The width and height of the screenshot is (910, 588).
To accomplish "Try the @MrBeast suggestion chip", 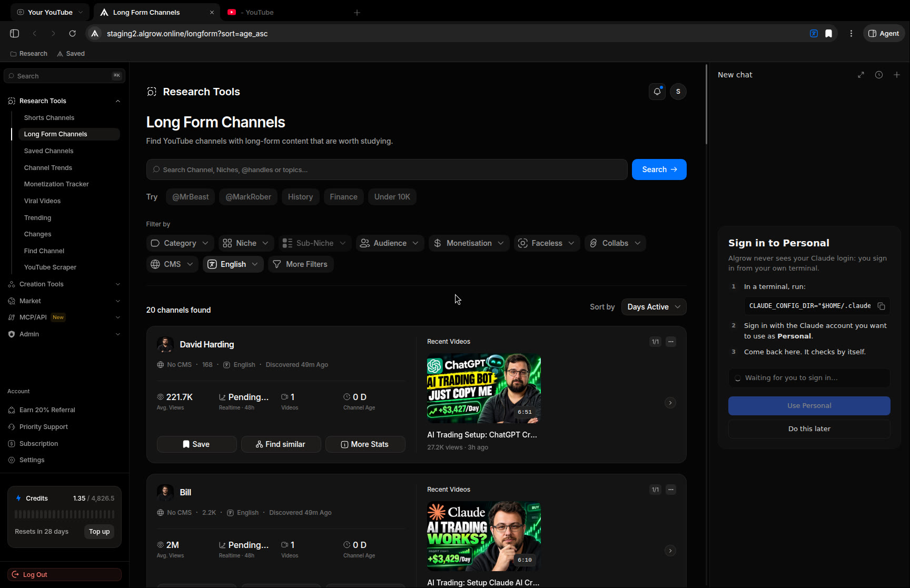I will [x=190, y=197].
